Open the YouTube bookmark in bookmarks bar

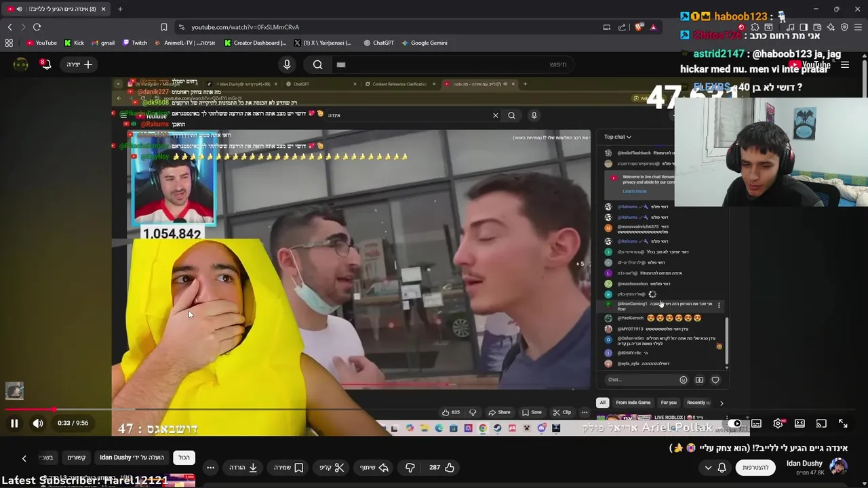42,43
